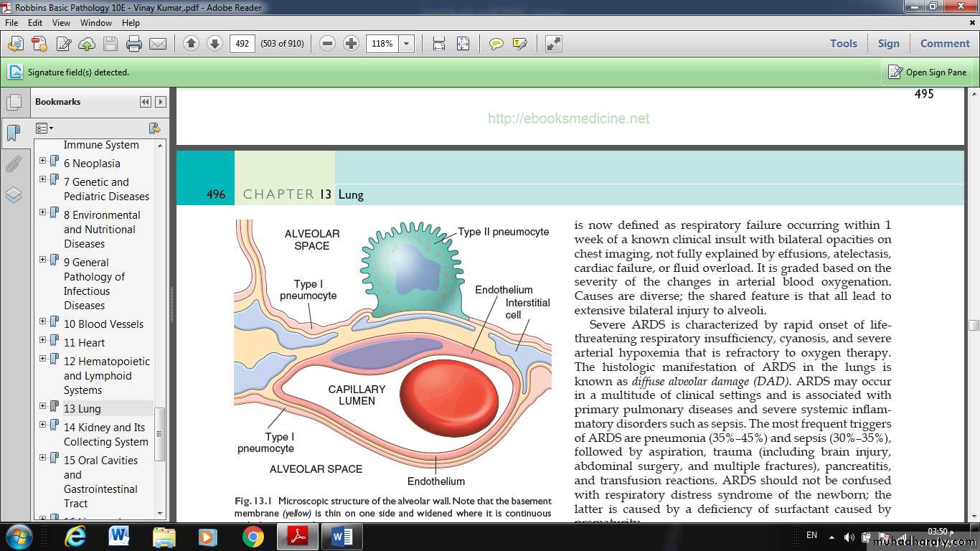Open the Attachments panel paperclip icon
The height and width of the screenshot is (551, 980).
tap(14, 164)
